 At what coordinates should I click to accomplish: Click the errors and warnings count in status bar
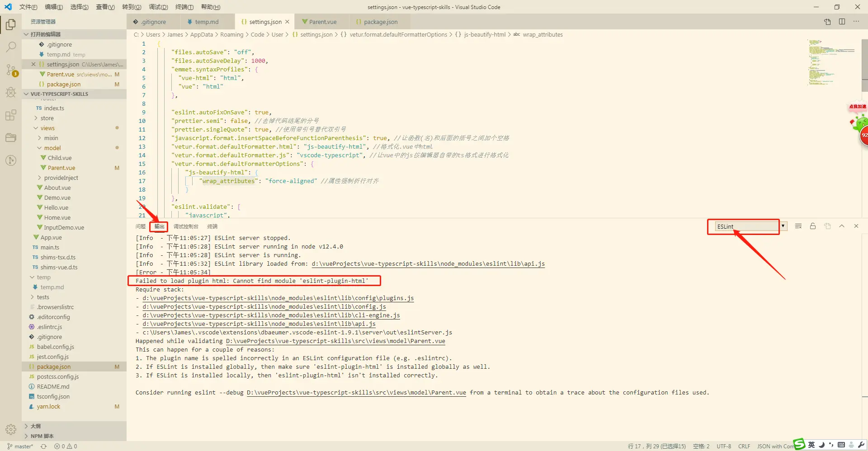pos(66,446)
